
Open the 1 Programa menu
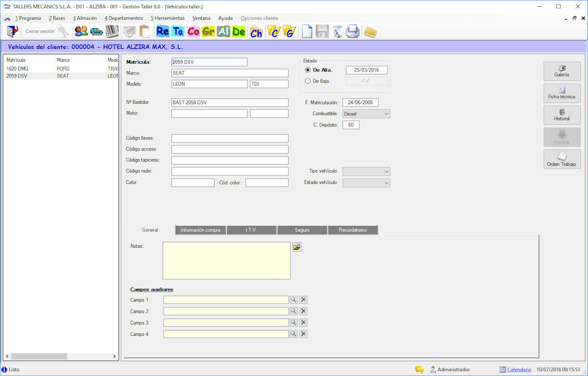click(x=28, y=18)
